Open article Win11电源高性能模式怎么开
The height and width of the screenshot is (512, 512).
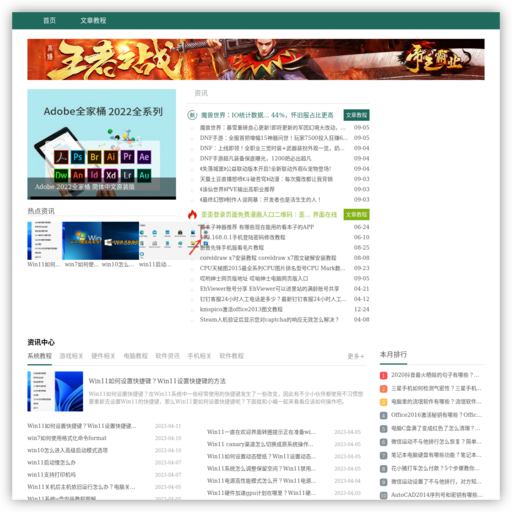coord(262,481)
